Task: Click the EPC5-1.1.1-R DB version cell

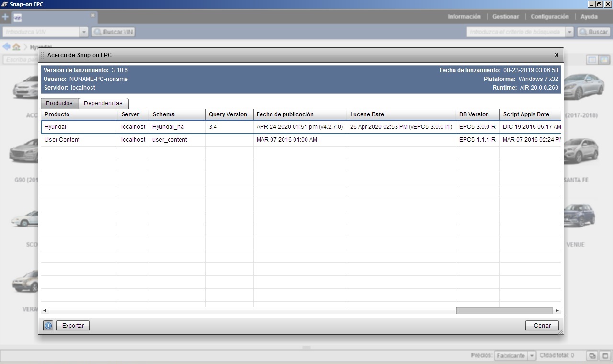Action: tap(477, 140)
